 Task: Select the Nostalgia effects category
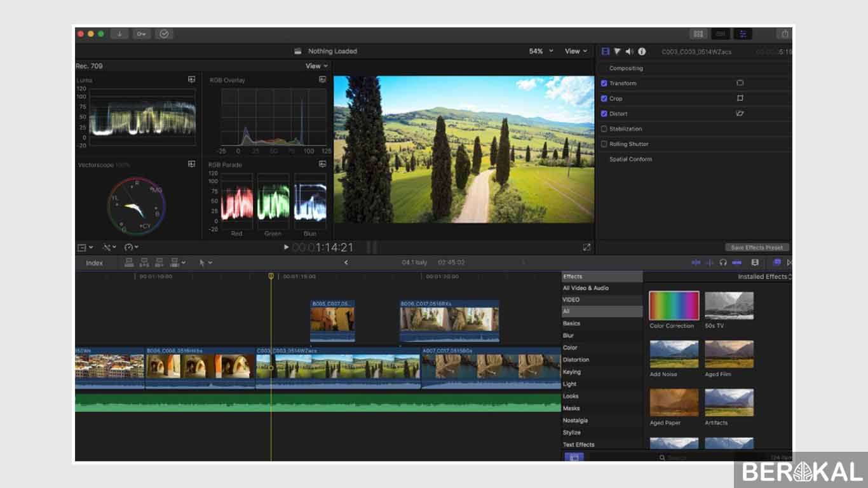(x=574, y=420)
